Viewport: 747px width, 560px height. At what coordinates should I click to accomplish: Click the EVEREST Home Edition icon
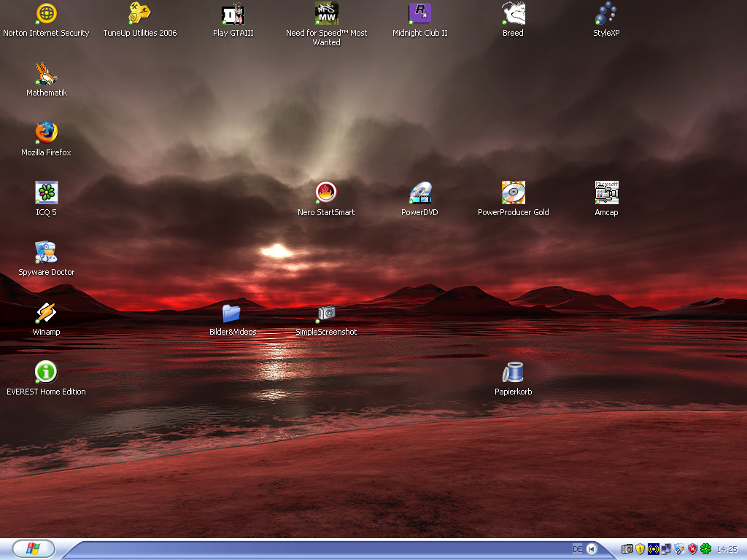coord(47,373)
